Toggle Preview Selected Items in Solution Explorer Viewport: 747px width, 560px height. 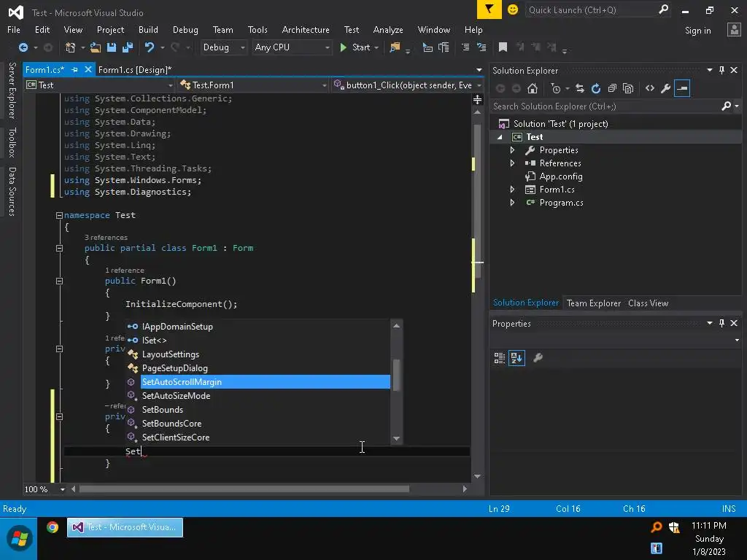(x=682, y=88)
